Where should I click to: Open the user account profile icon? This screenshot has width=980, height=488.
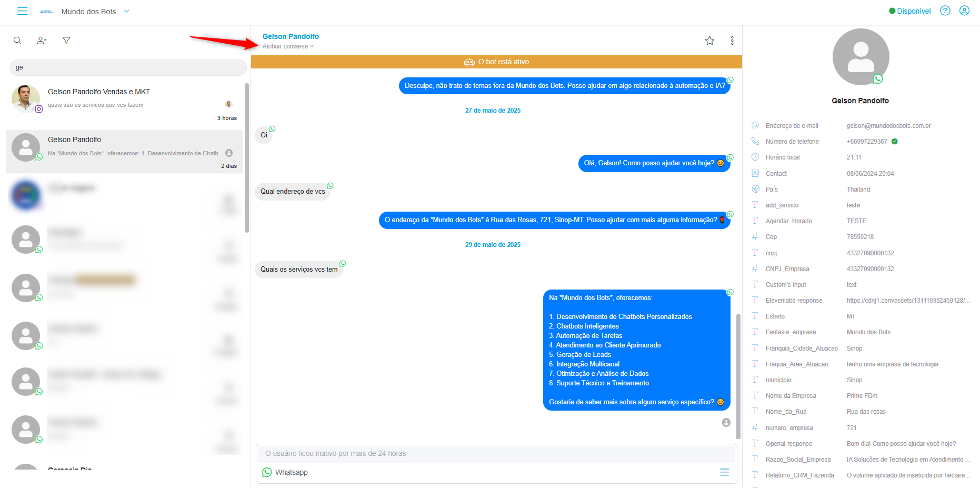point(964,11)
